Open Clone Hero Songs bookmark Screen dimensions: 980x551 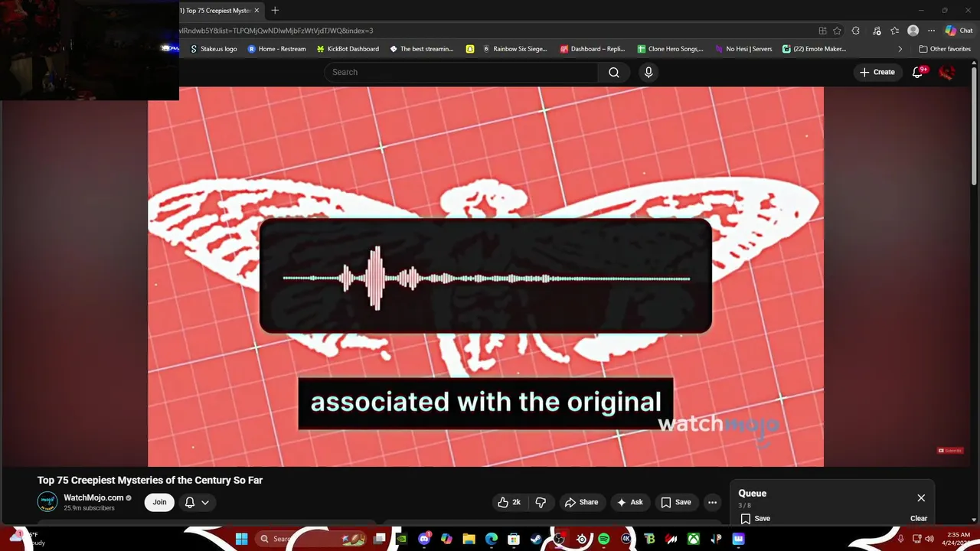point(670,49)
